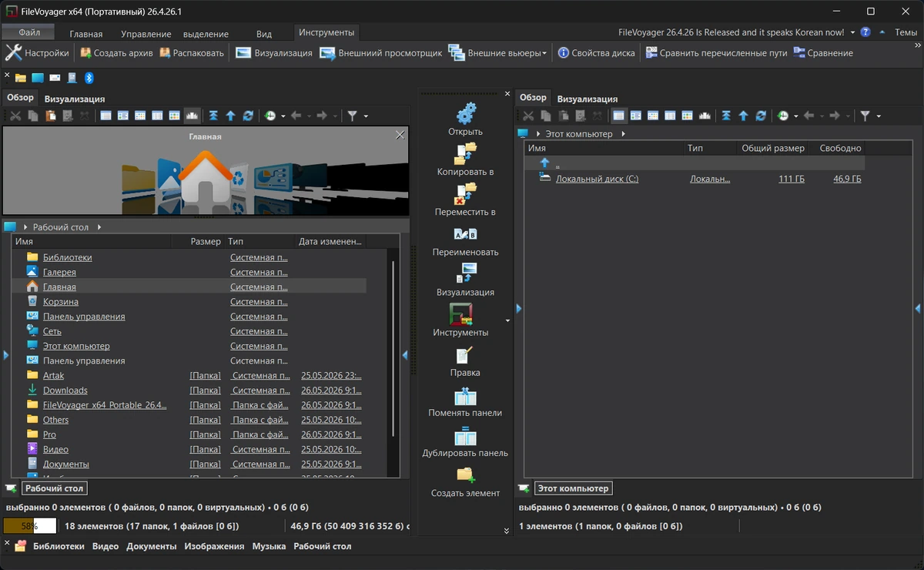The width and height of the screenshot is (924, 570).
Task: Click Библиотеки in the bottom favorites bar
Action: [59, 546]
